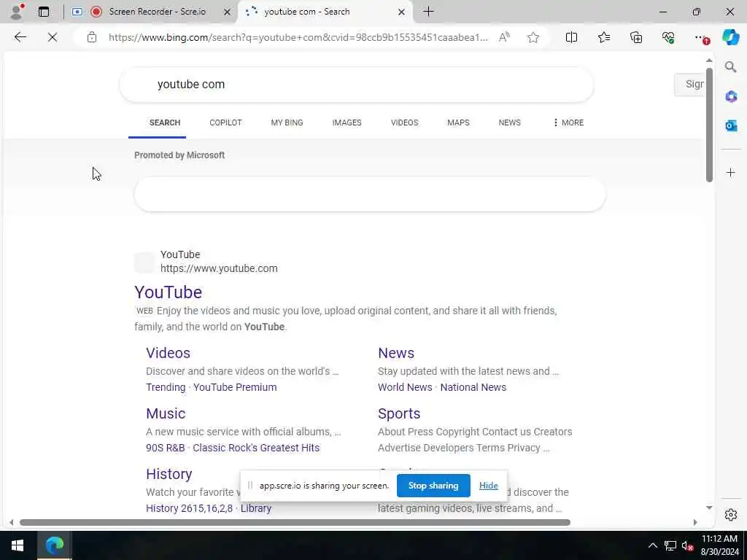The height and width of the screenshot is (560, 747).
Task: Open the Collections icon
Action: [636, 37]
